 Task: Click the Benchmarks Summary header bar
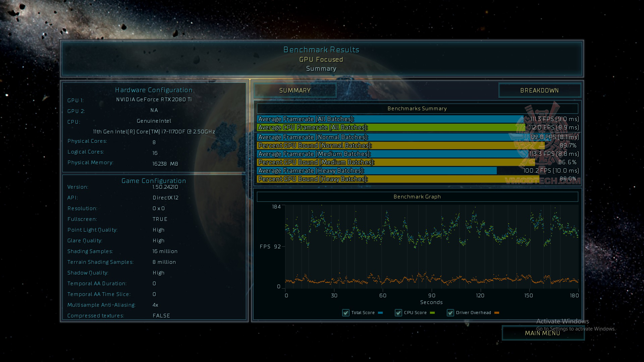(x=417, y=109)
